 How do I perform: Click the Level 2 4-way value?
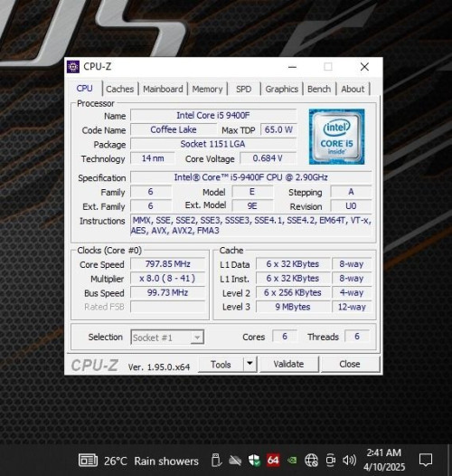click(x=352, y=292)
